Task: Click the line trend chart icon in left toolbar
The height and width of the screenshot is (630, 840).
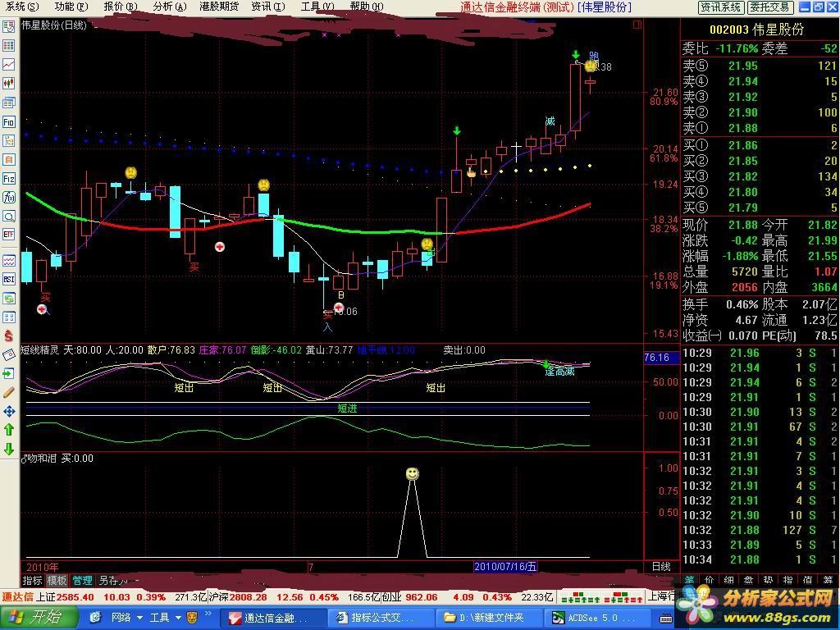Action: pyautogui.click(x=8, y=64)
